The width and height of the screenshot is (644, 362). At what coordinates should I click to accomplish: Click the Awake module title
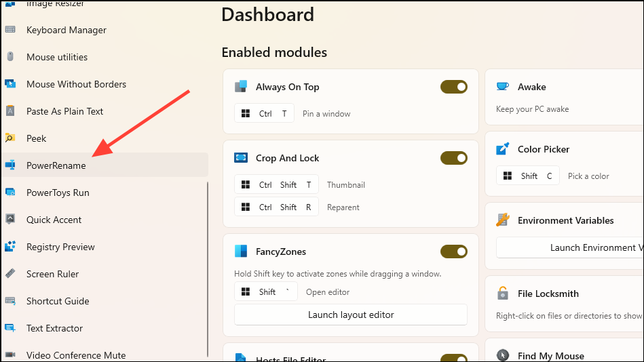click(532, 87)
